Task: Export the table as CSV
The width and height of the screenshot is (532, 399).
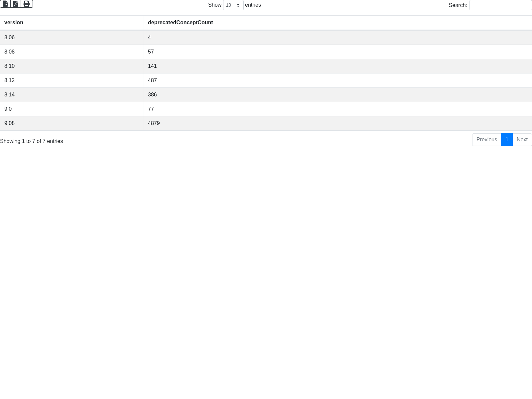Action: [x=5, y=4]
